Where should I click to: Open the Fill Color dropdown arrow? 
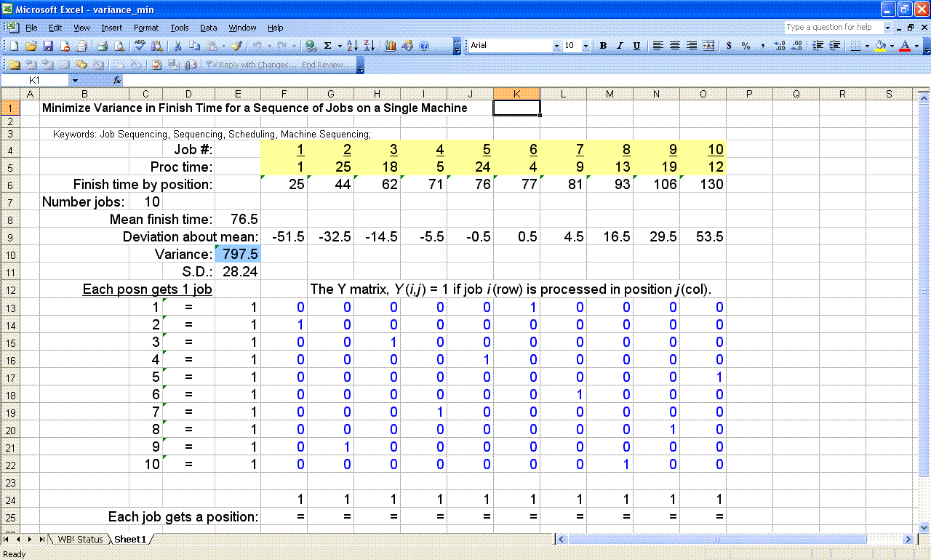coord(892,46)
